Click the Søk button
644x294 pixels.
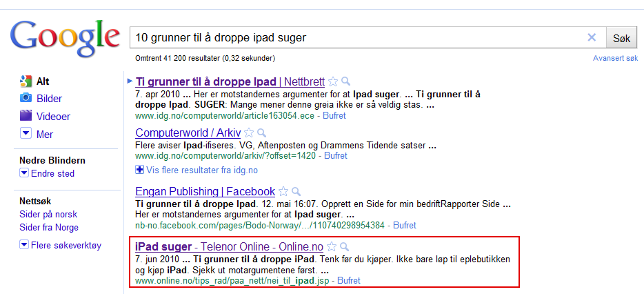click(621, 38)
